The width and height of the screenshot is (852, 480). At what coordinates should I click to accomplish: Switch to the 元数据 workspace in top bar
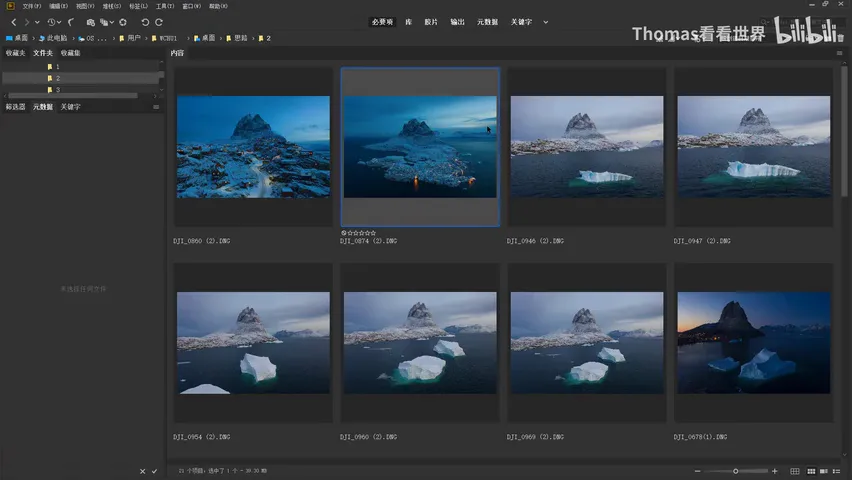point(487,22)
